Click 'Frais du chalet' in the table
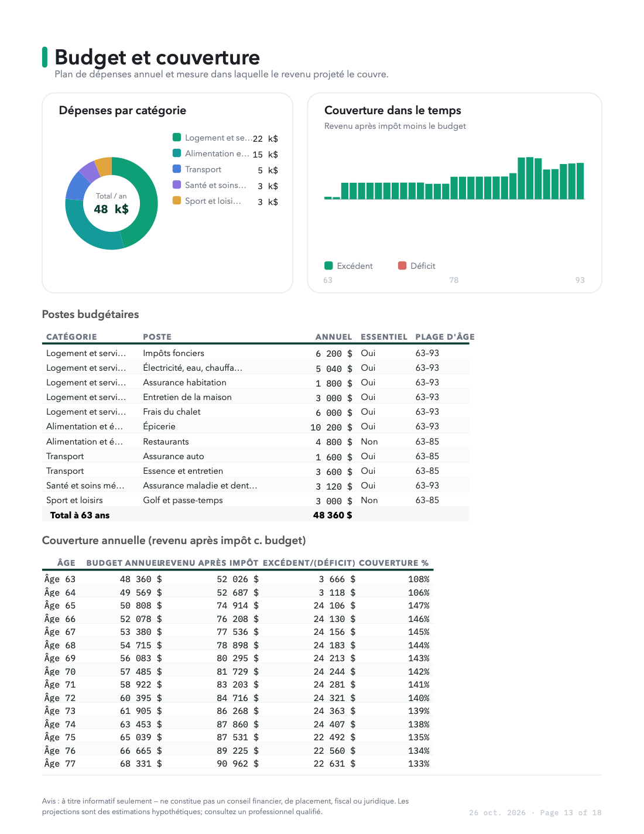644x834 pixels. pos(172,412)
